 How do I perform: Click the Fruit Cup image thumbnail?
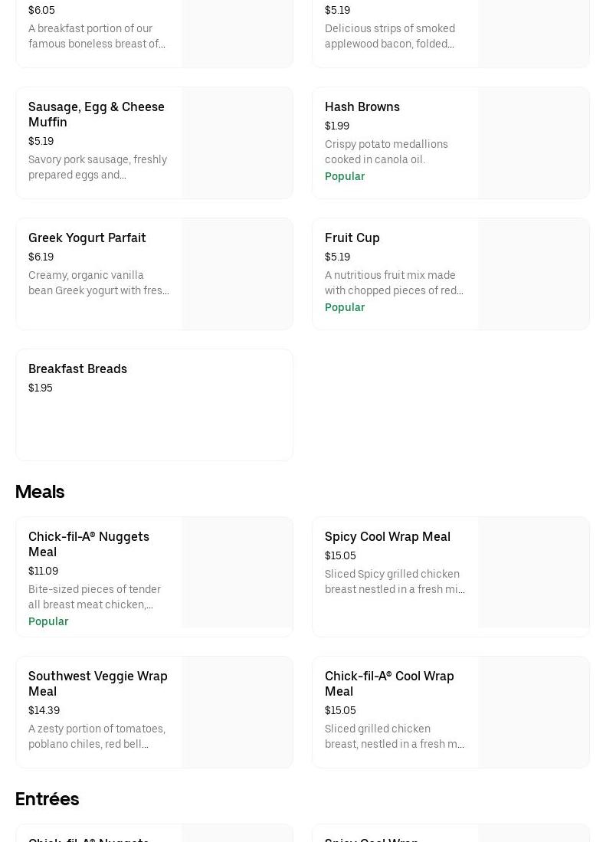[533, 274]
